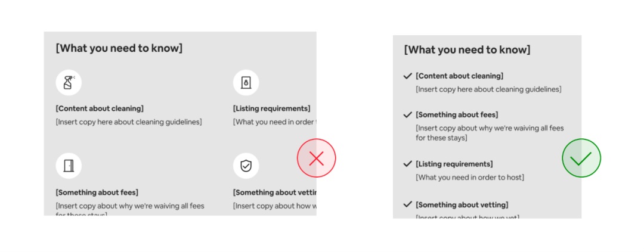Click checkmark beside right-panel Listing requirements
644x252 pixels.
click(x=407, y=164)
